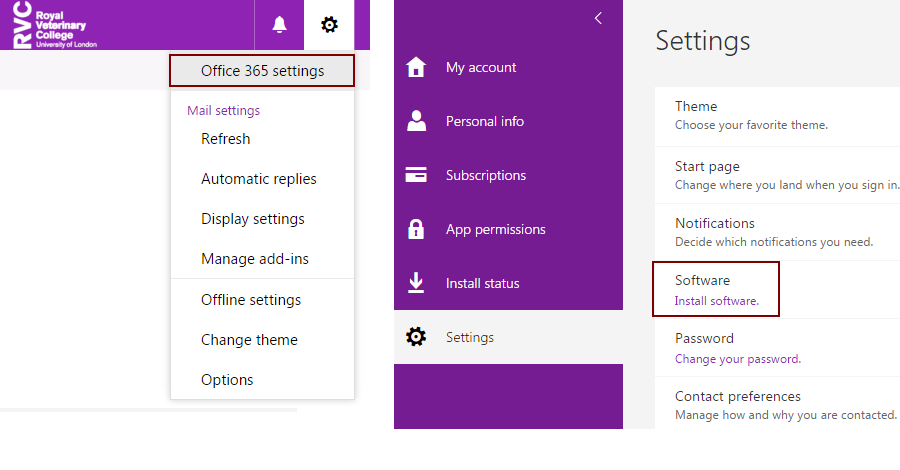Open Display settings menu entry
Screen dimensions: 900x470
tap(253, 219)
